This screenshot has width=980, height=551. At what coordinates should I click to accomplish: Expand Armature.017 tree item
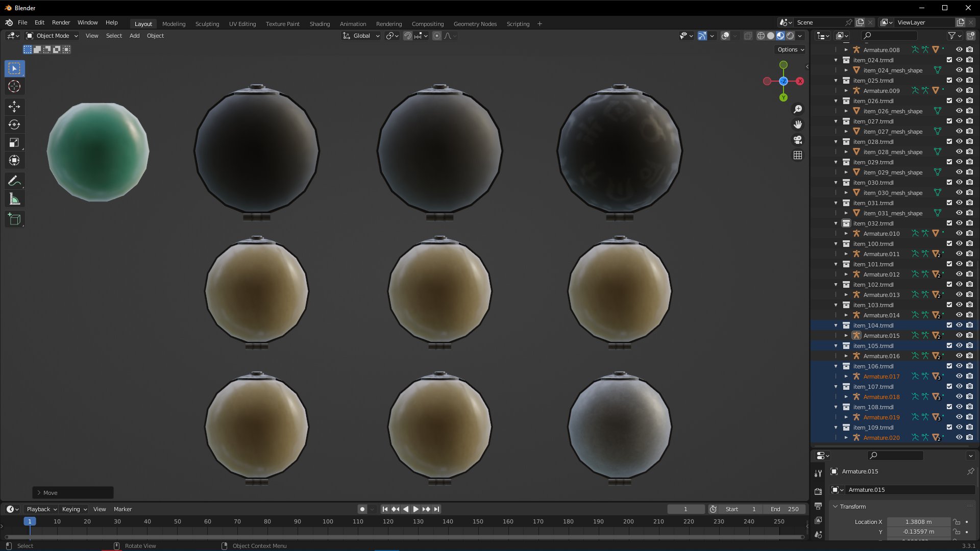pyautogui.click(x=846, y=377)
